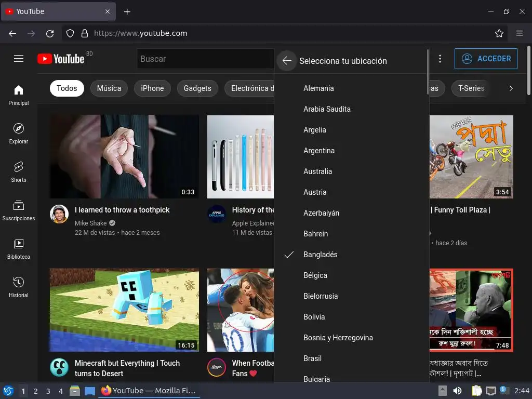Open Suscripciones in the sidebar
Viewport: 532px width, 399px height.
pos(19,210)
